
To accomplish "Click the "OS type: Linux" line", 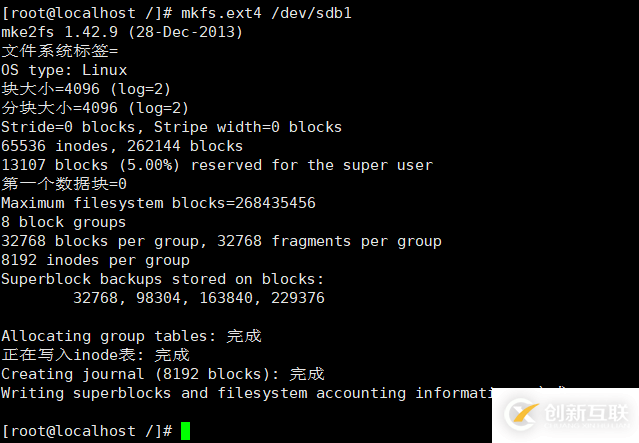I will point(64,70).
